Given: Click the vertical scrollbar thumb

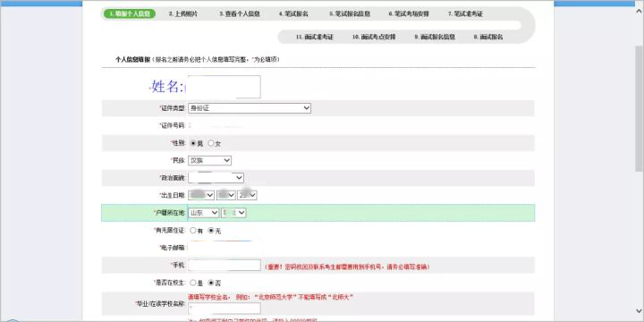Looking at the screenshot, I should pyautogui.click(x=639, y=108).
